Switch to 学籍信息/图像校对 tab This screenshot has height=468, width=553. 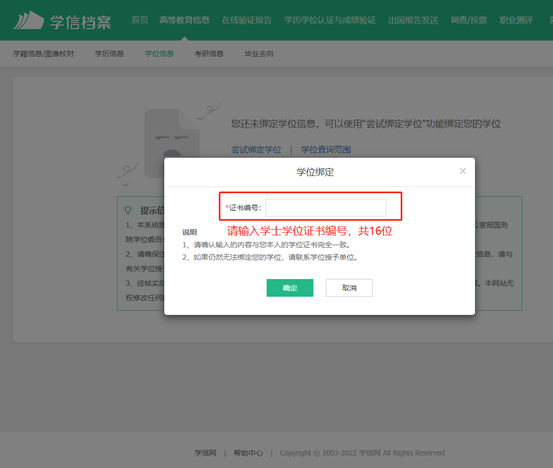[44, 54]
